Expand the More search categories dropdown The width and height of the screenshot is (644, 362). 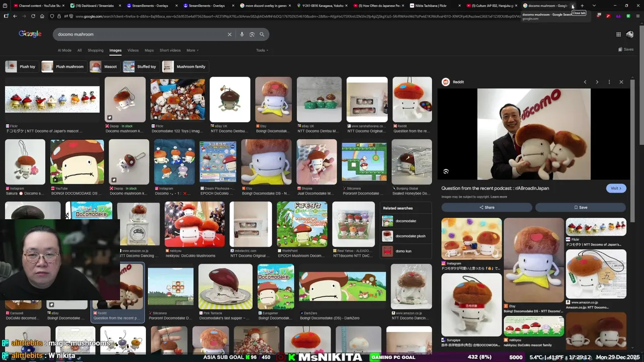click(x=192, y=50)
